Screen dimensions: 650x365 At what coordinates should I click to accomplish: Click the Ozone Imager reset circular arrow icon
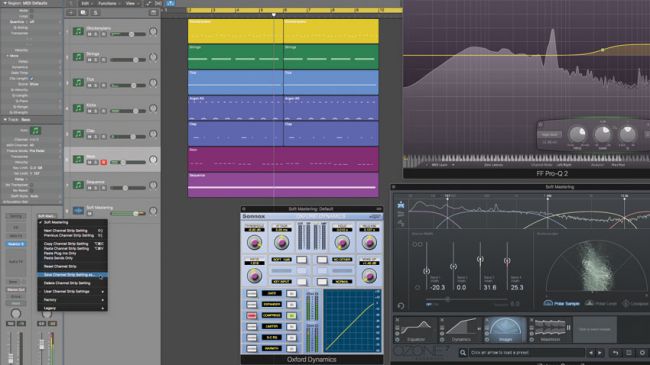point(400,306)
